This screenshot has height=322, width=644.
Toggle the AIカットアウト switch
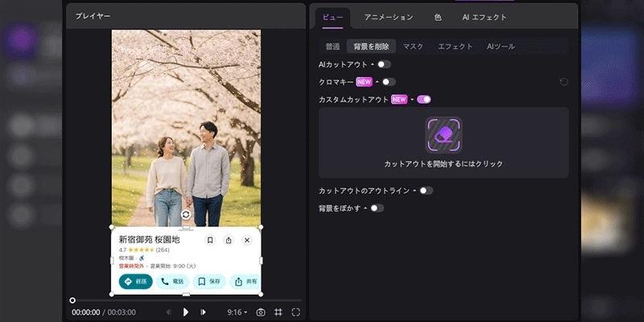[384, 64]
